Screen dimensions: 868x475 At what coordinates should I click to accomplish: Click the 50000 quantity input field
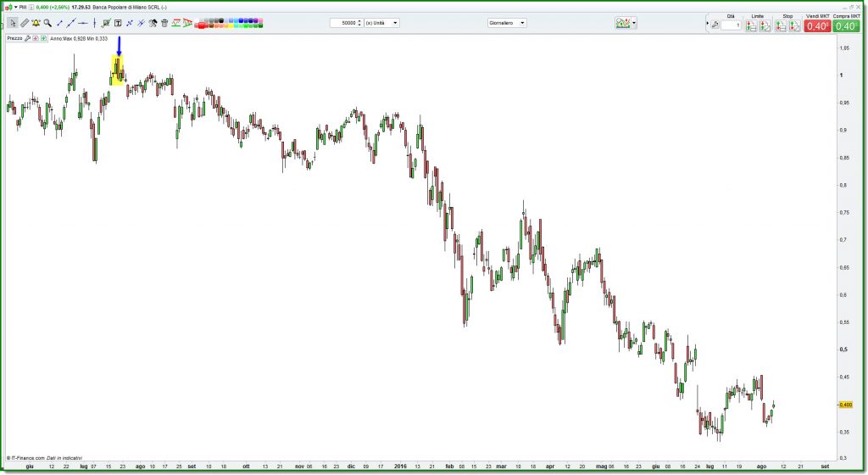[343, 23]
